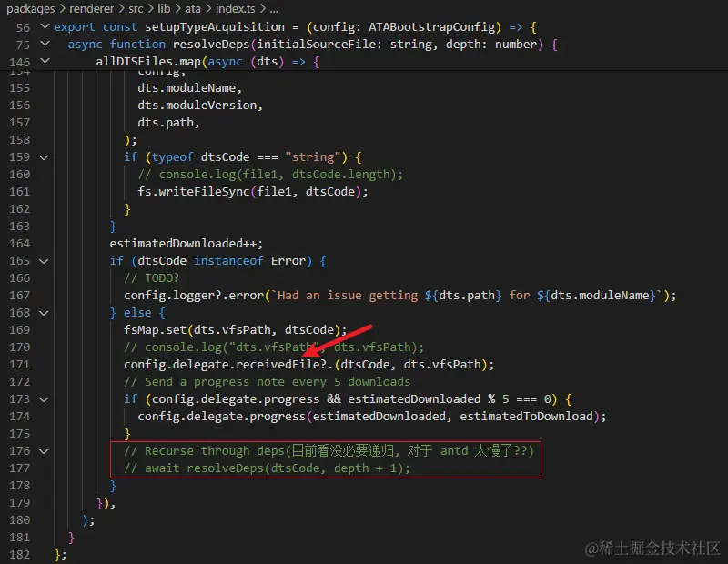This screenshot has height=564, width=728.
Task: Open the 'renderer' breadcrumb segment
Action: 92,9
